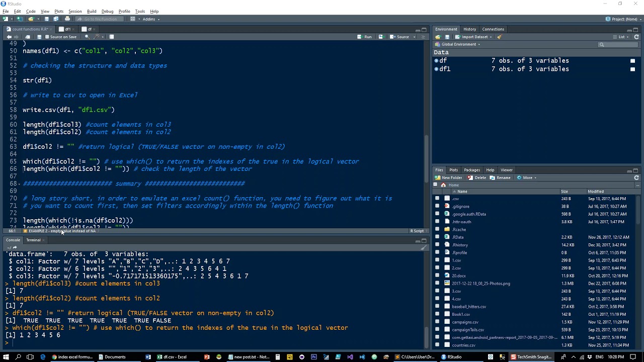The width and height of the screenshot is (644, 362).
Task: Click the Delete button in Files pane
Action: click(477, 177)
